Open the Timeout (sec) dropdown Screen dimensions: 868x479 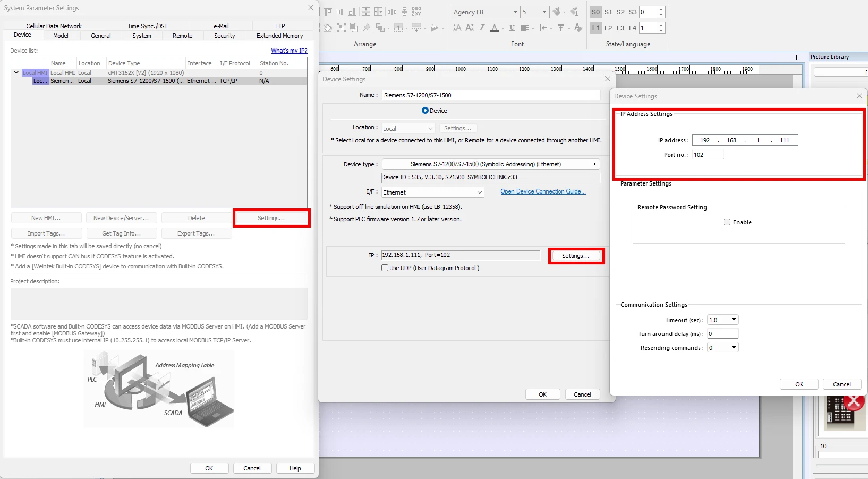click(x=734, y=320)
